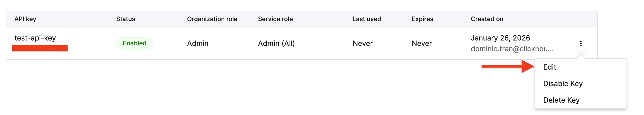This screenshot has width=644, height=115.
Task: Click the Last used column header
Action: (366, 19)
